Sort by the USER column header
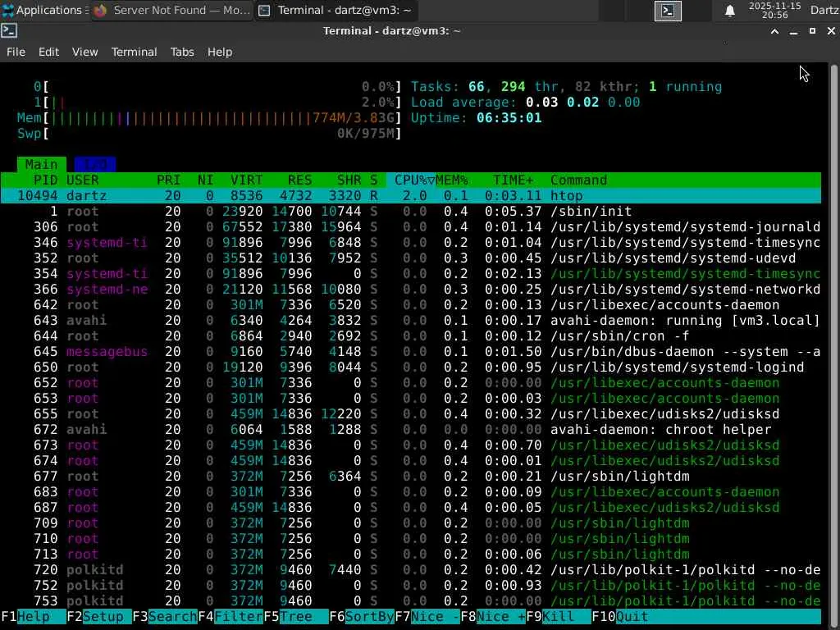Image resolution: width=840 pixels, height=630 pixels. pos(83,180)
